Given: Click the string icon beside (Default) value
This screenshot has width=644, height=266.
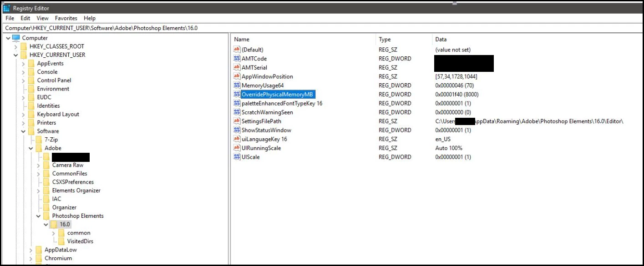Looking at the screenshot, I should [x=237, y=50].
